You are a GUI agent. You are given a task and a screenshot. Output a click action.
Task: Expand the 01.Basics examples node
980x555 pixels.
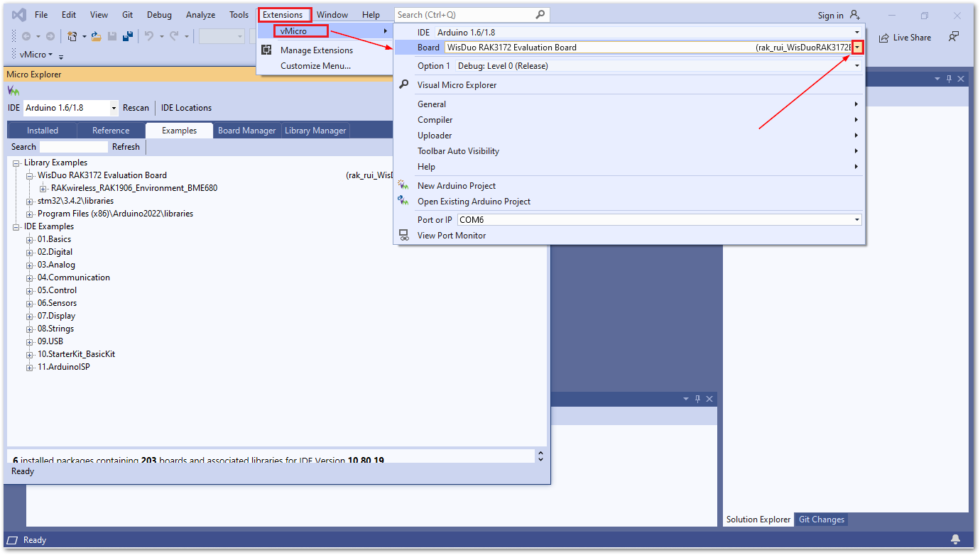(x=30, y=239)
